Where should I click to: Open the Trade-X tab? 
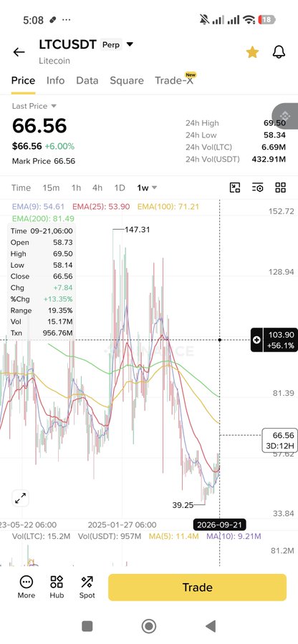174,80
